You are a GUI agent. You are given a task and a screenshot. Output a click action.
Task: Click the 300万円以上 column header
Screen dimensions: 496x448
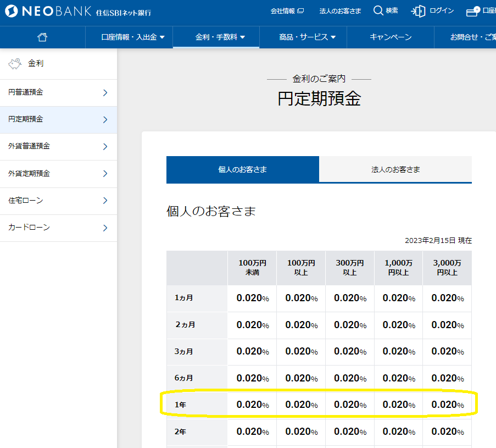(x=349, y=268)
